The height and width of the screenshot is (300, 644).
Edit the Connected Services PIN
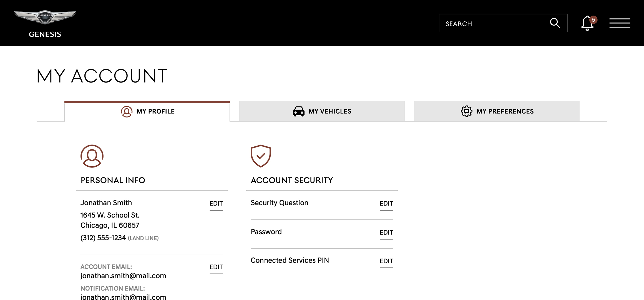click(386, 261)
